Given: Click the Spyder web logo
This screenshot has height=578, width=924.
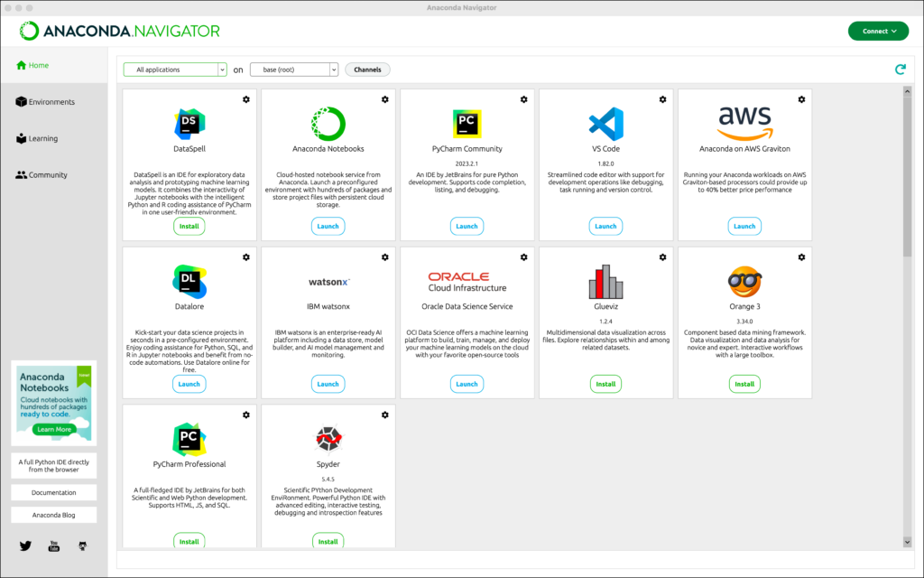Looking at the screenshot, I should [x=328, y=439].
